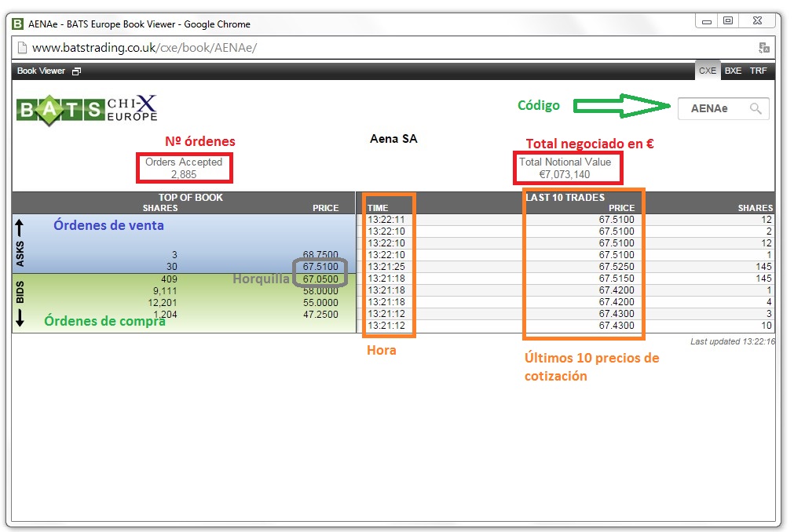Click the €7,073,140 notional value
Viewport: 794px width, 532px height.
[565, 174]
